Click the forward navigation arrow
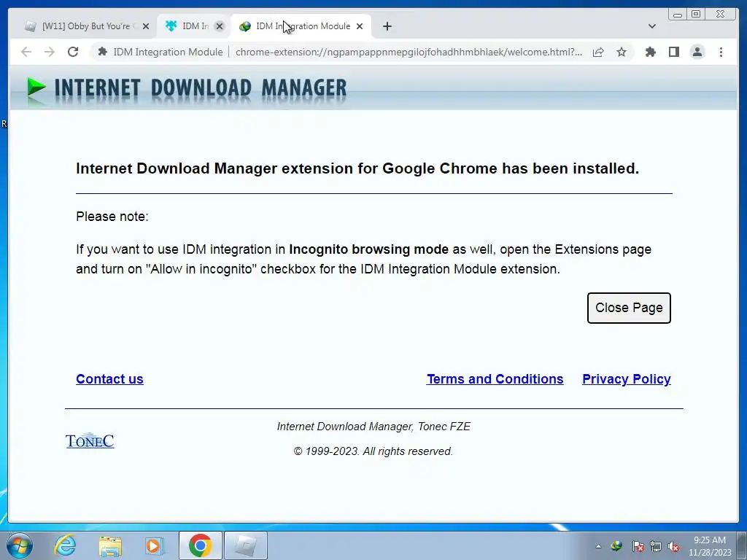This screenshot has width=747, height=560. point(50,52)
